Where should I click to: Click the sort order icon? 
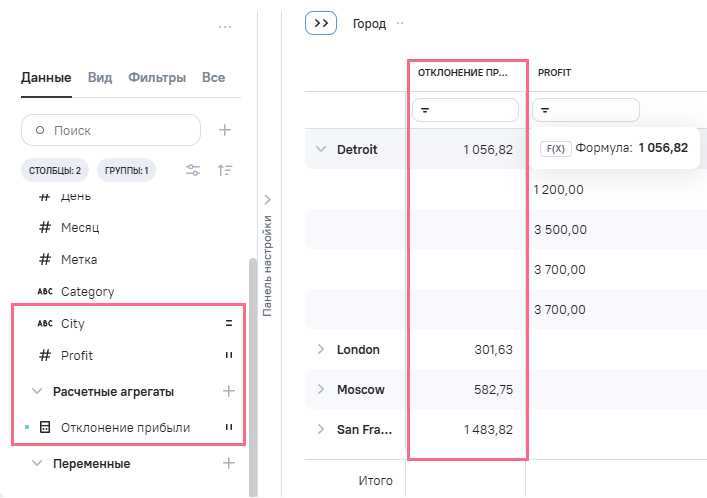point(225,170)
